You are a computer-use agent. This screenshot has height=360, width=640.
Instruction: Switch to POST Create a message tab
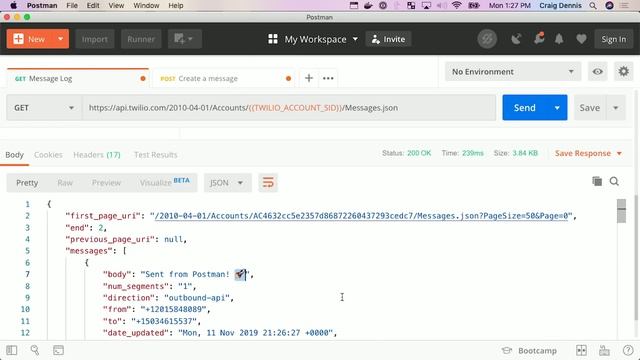(224, 78)
